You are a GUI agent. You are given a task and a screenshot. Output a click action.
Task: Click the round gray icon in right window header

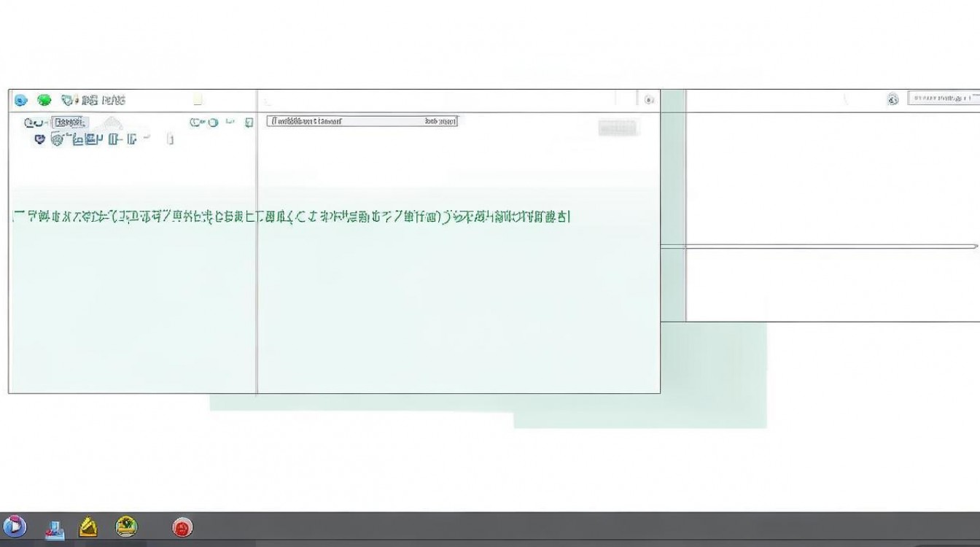(893, 99)
